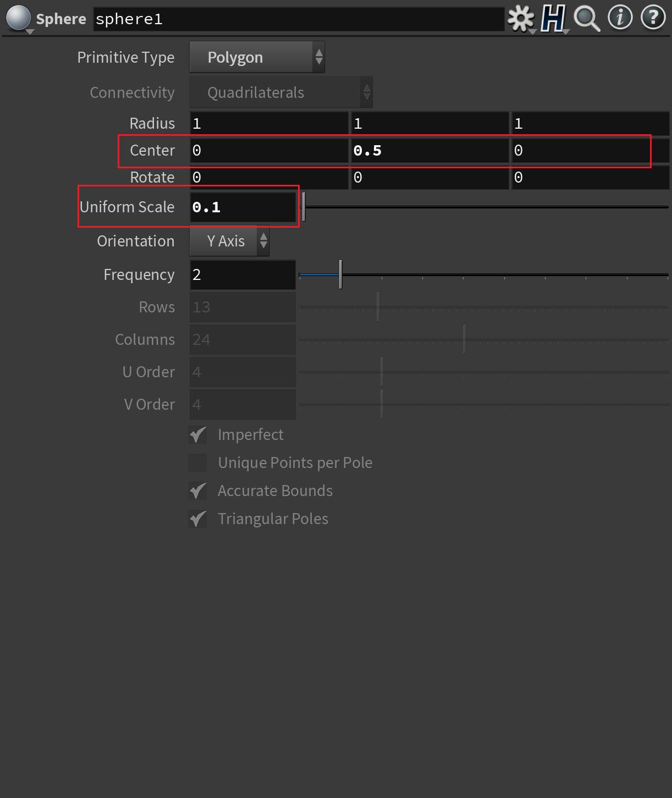Viewport: 672px width, 798px height.
Task: Enable Unique Points per Pole checkbox
Action: [198, 463]
